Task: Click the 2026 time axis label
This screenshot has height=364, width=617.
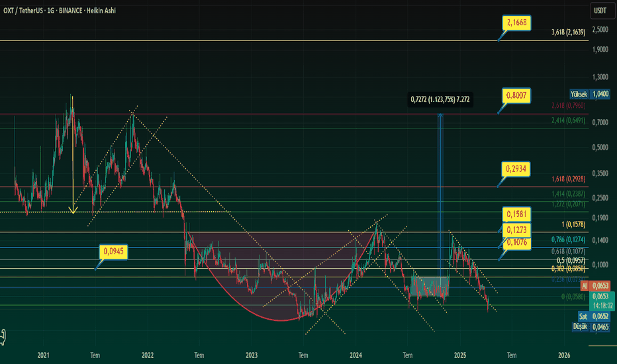Action: [x=564, y=355]
